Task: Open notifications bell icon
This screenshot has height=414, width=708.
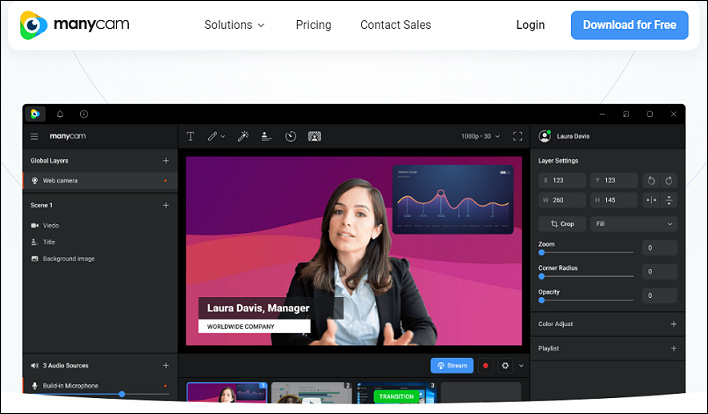Action: (60, 114)
